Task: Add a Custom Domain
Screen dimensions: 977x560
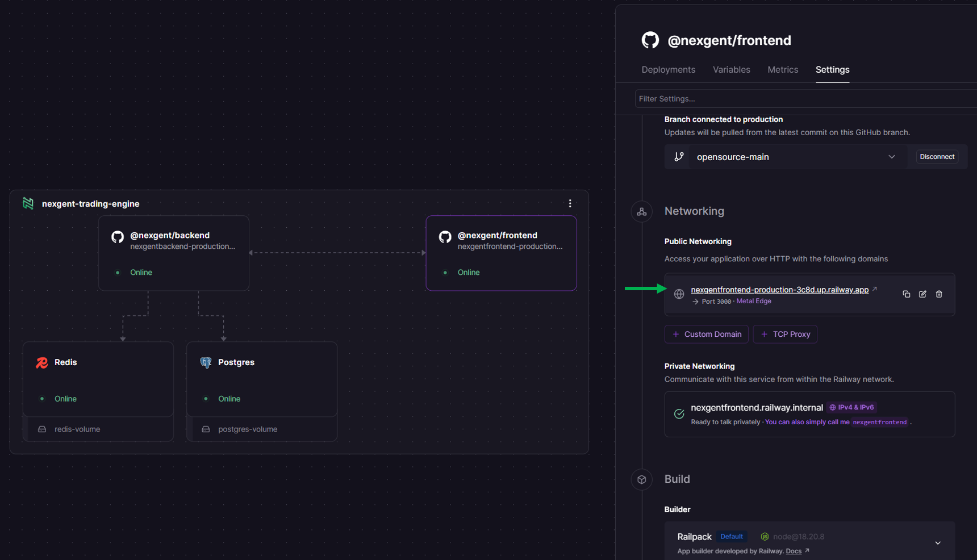Action: 706,335
